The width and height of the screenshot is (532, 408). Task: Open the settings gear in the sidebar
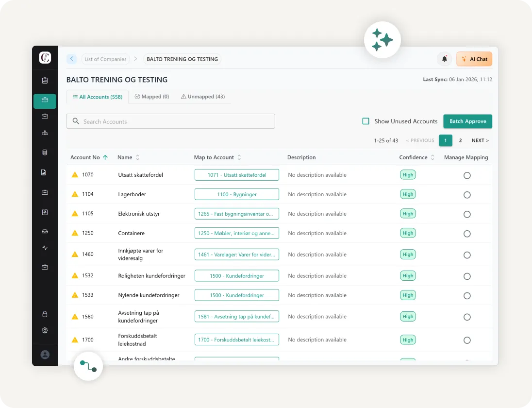[x=45, y=330]
